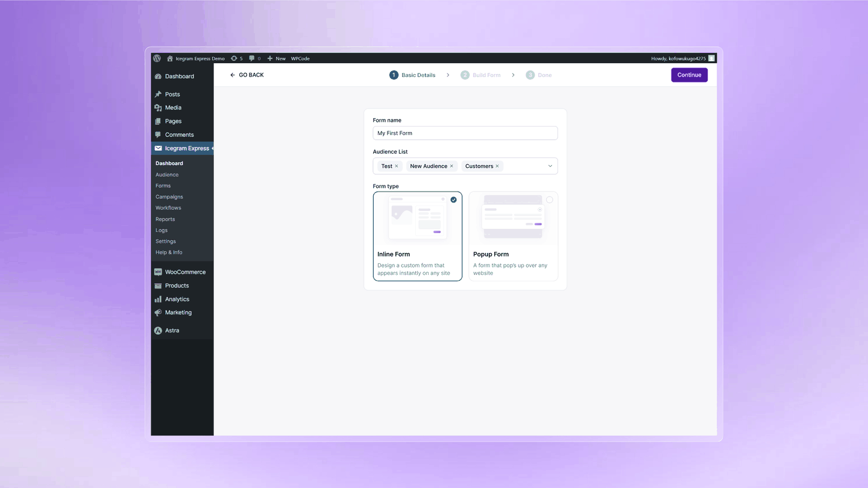Click the Marketing megaphone icon
This screenshot has height=488, width=868.
(158, 313)
